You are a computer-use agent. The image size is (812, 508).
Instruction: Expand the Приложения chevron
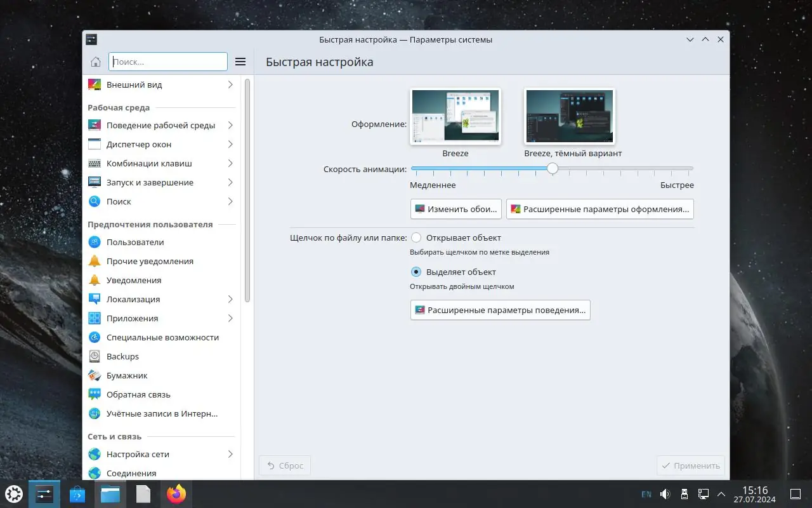(230, 318)
